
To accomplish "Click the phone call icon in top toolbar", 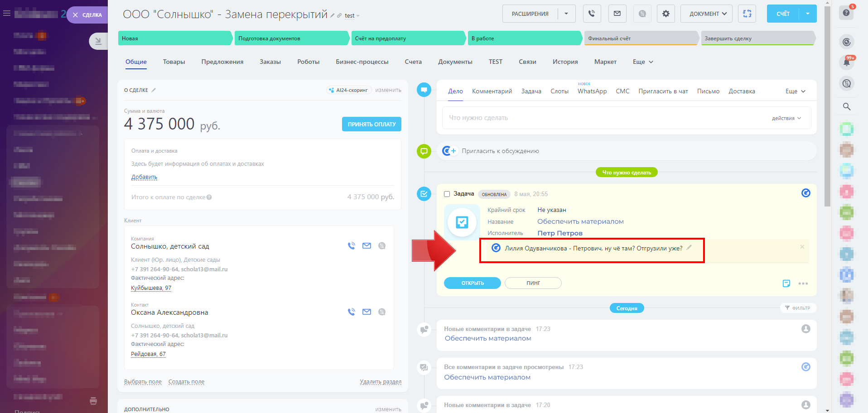I will point(592,14).
